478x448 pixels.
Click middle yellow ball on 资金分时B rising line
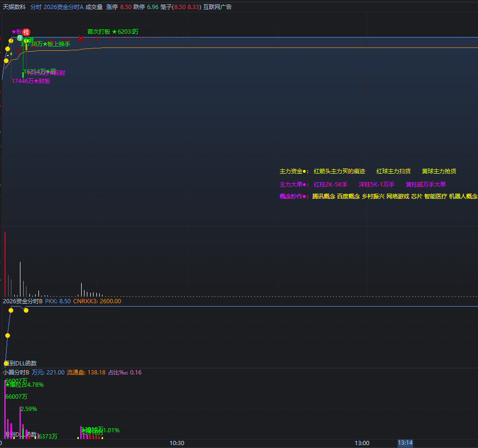8,336
